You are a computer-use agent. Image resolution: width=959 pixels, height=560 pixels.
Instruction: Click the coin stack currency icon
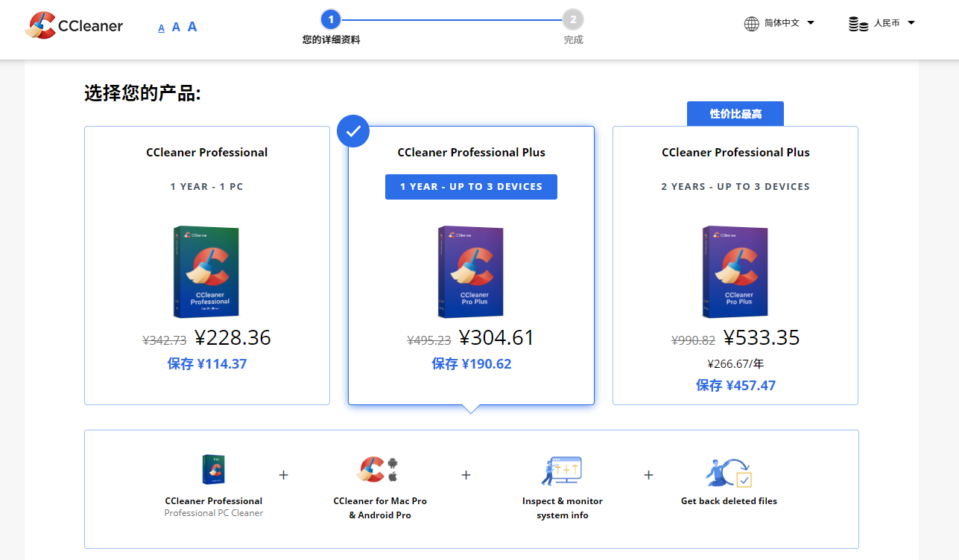(858, 24)
